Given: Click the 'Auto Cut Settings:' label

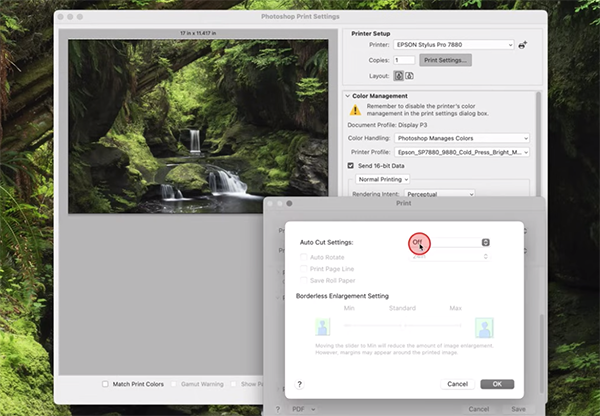Looking at the screenshot, I should pyautogui.click(x=326, y=242).
